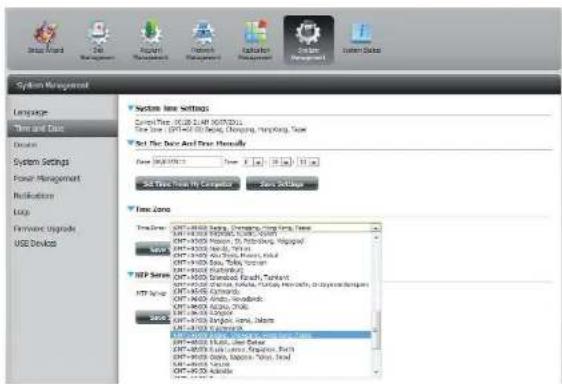The height and width of the screenshot is (384, 562).
Task: Choose the Krasnoyarsk time zone
Action: click(271, 328)
